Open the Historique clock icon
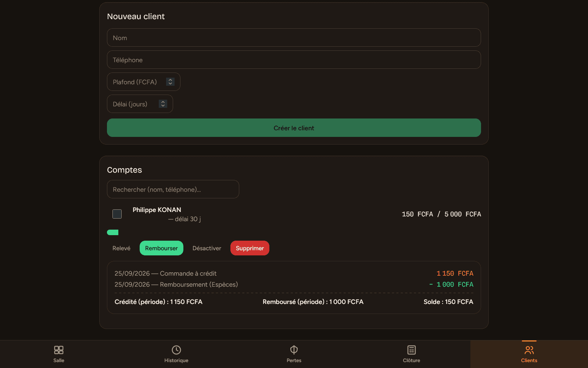588x368 pixels. pos(176,350)
